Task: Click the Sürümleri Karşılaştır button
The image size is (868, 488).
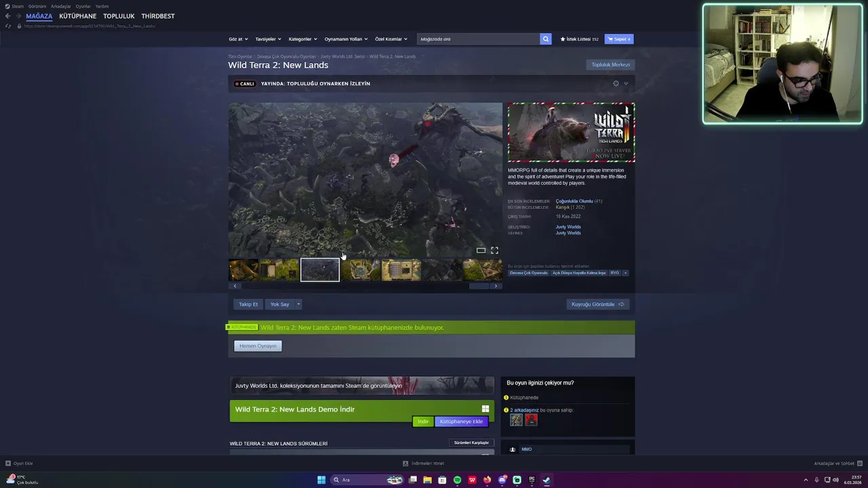Action: tap(471, 443)
